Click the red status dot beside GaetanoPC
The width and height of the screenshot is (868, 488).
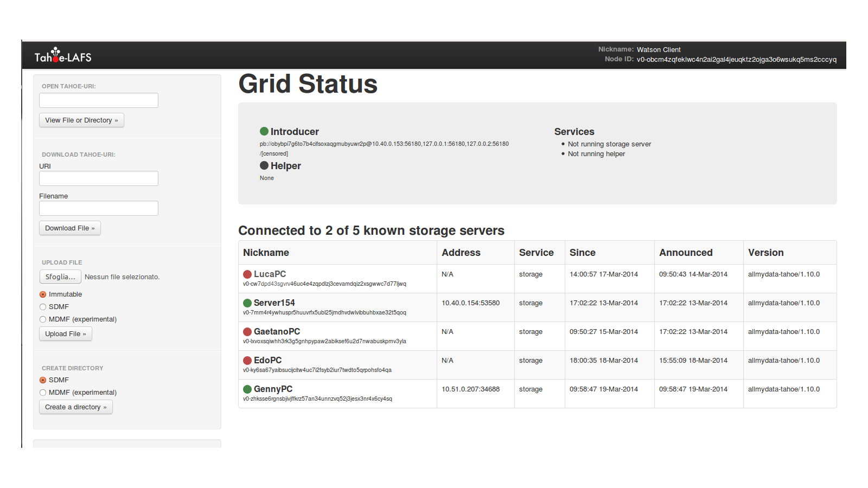[247, 332]
